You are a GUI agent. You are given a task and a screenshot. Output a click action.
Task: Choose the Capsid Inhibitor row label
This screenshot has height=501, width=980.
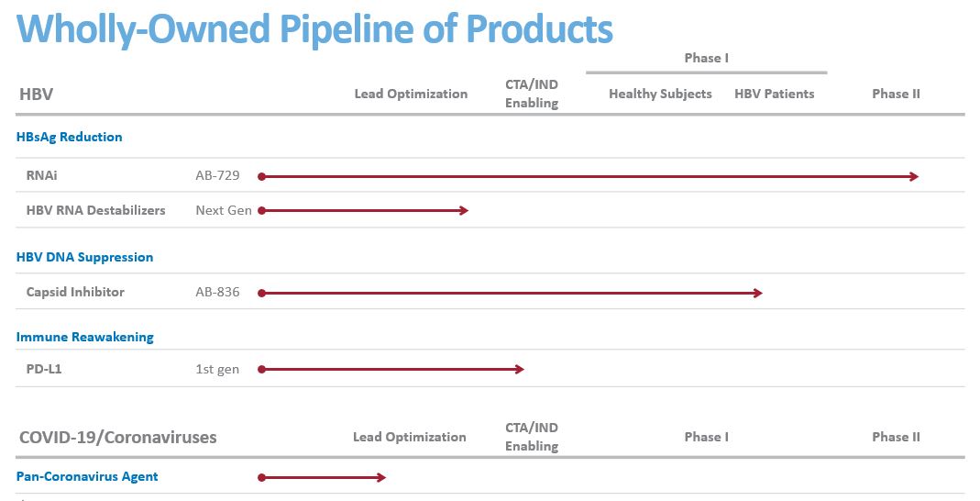[75, 292]
